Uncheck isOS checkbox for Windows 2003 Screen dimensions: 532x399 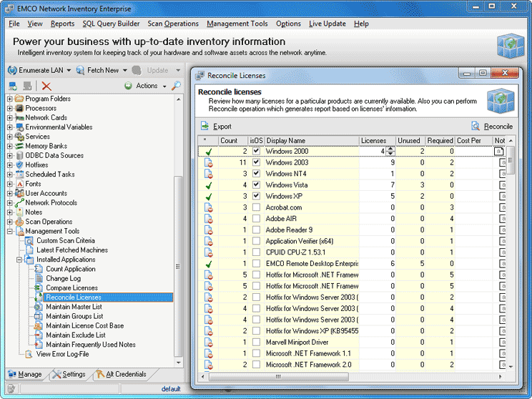(256, 162)
